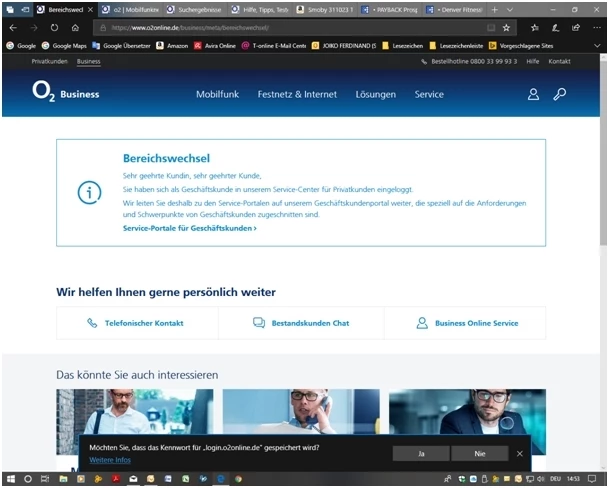The height and width of the screenshot is (488, 609).
Task: Open the Festnetz & Internet menu
Action: click(297, 94)
